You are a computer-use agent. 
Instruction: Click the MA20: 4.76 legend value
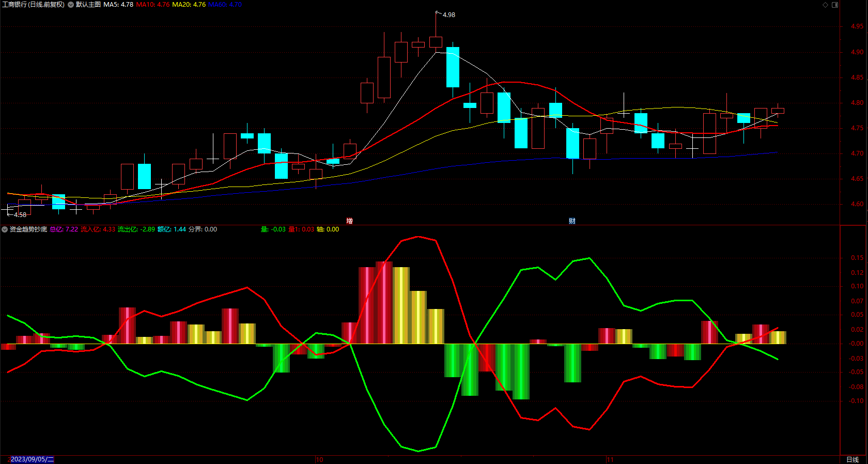(189, 5)
